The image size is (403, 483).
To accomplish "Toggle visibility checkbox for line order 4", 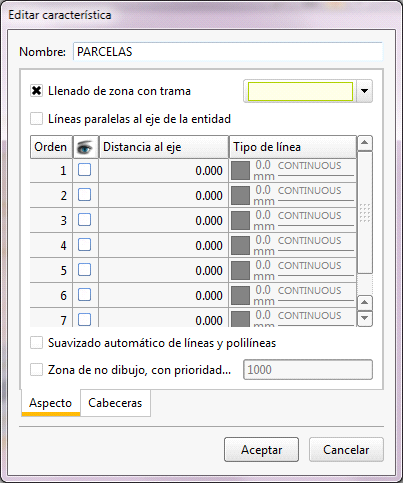I will pyautogui.click(x=84, y=245).
